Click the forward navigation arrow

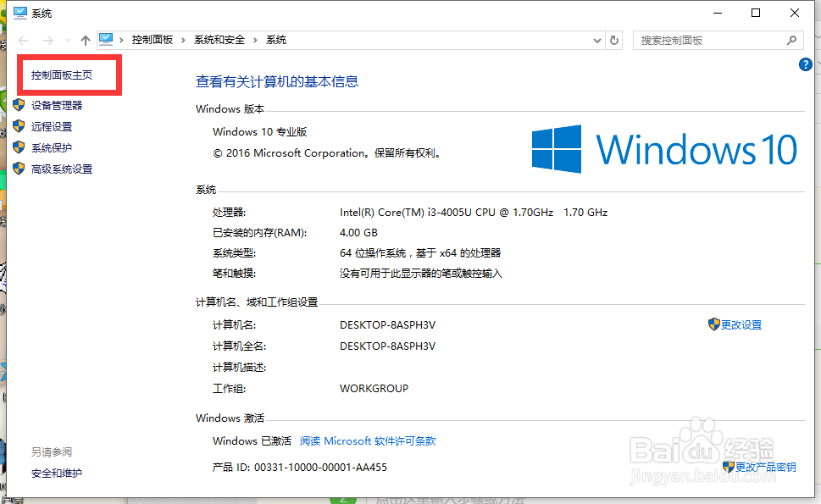click(47, 41)
